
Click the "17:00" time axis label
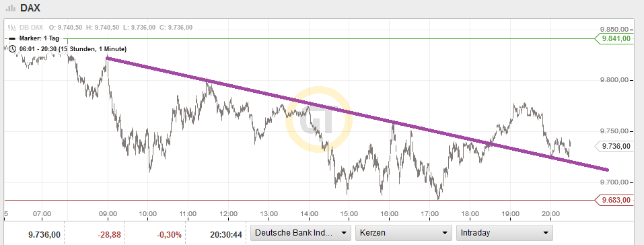pos(429,214)
